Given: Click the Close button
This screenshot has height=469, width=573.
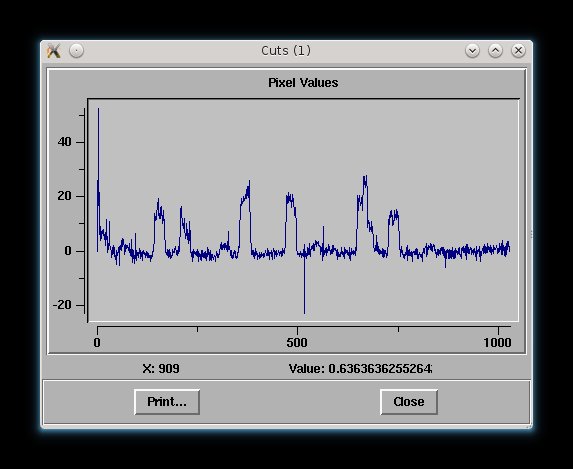Looking at the screenshot, I should (x=409, y=402).
